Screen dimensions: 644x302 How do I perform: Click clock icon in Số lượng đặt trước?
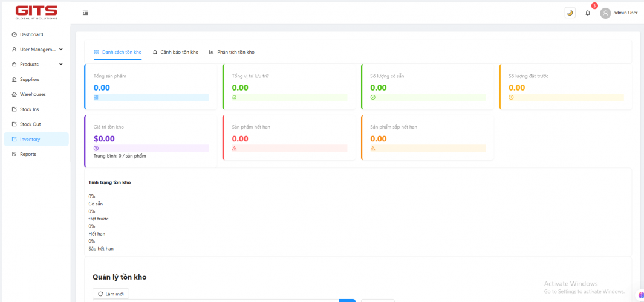coord(512,98)
